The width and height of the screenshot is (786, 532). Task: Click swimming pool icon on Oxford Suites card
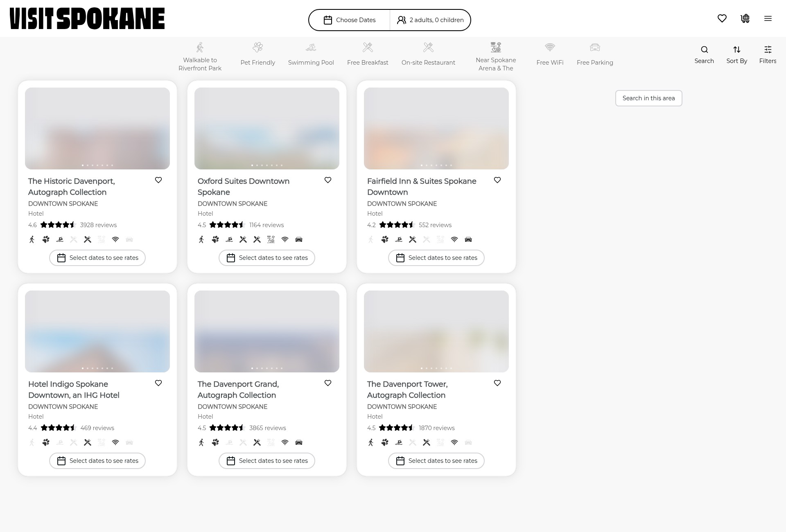229,239
